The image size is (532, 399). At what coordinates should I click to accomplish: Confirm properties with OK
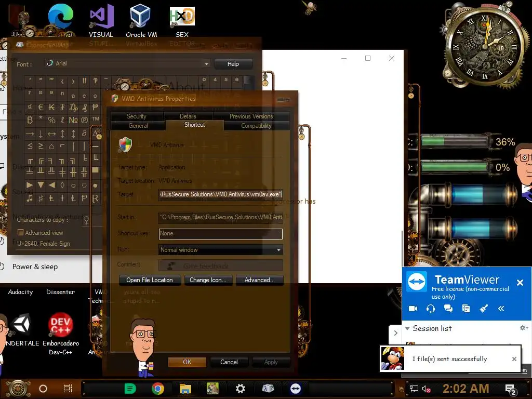[187, 362]
